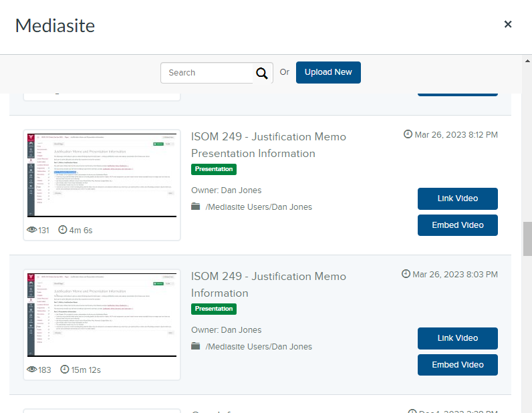Viewport: 532px width, 413px height.
Task: Embed Video for Justification Memo Presentation Information
Action: click(x=457, y=225)
